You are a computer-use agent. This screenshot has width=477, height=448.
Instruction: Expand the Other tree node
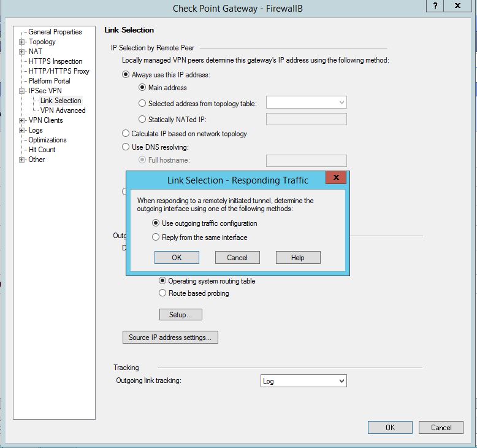[21, 160]
